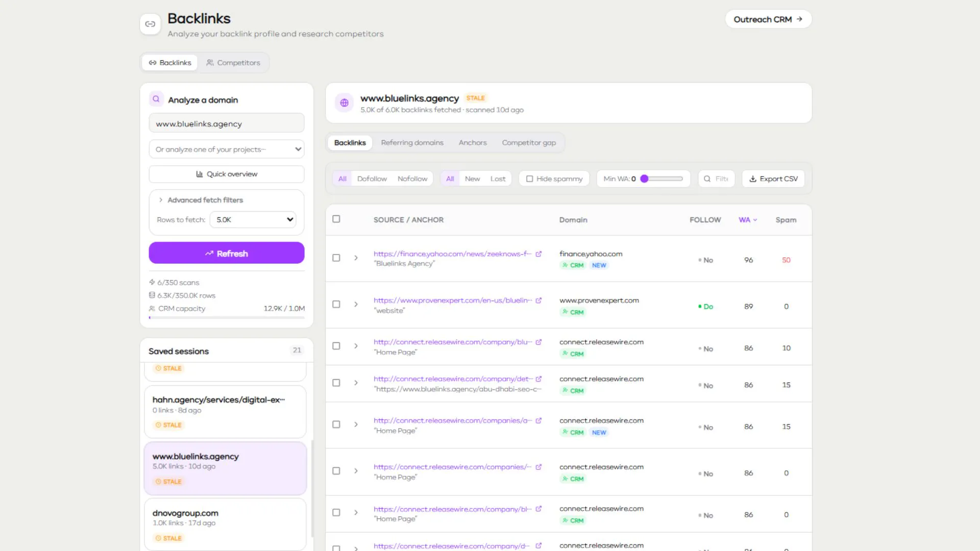Enable the Hide spammy checkbox

530,179
